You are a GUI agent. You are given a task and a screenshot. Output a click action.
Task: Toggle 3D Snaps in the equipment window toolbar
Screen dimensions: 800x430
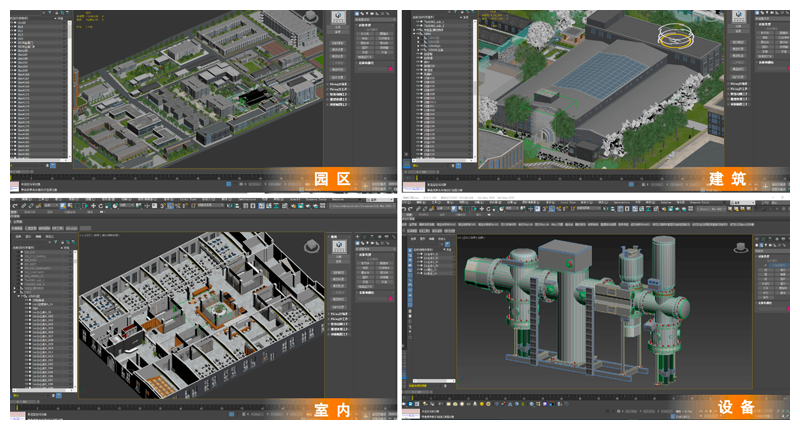click(545, 209)
